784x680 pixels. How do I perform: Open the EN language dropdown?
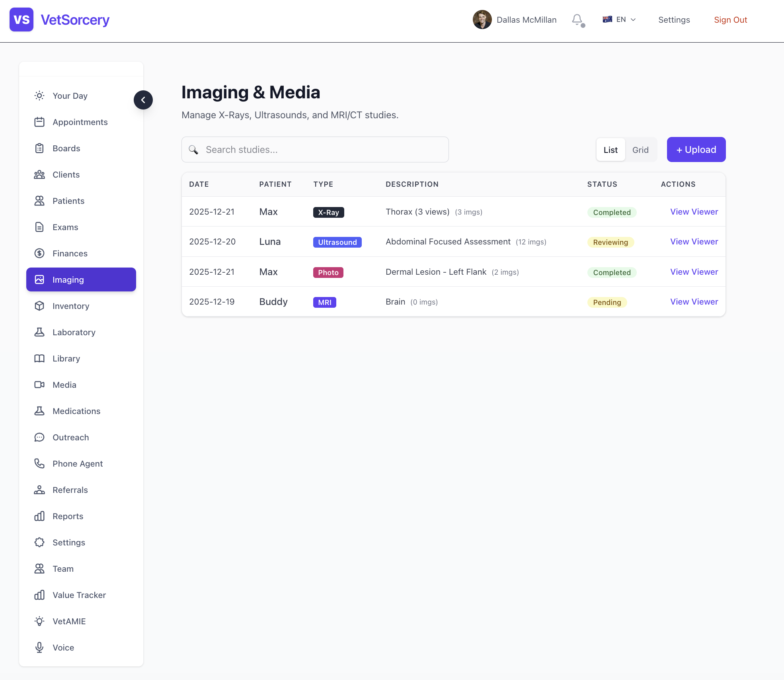(x=620, y=20)
